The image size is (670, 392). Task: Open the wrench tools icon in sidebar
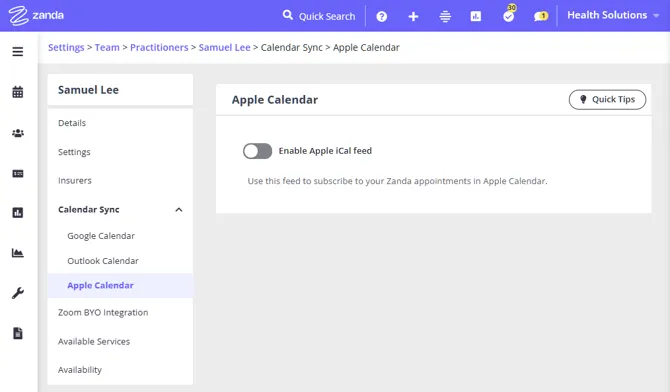[x=18, y=293]
